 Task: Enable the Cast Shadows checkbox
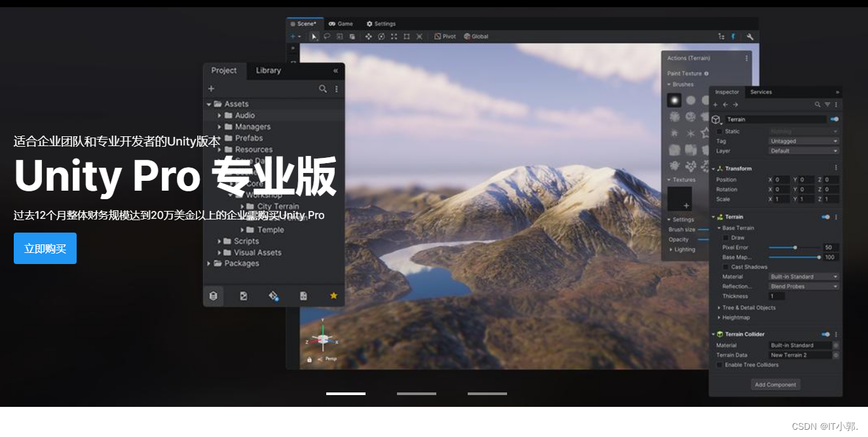(x=726, y=267)
